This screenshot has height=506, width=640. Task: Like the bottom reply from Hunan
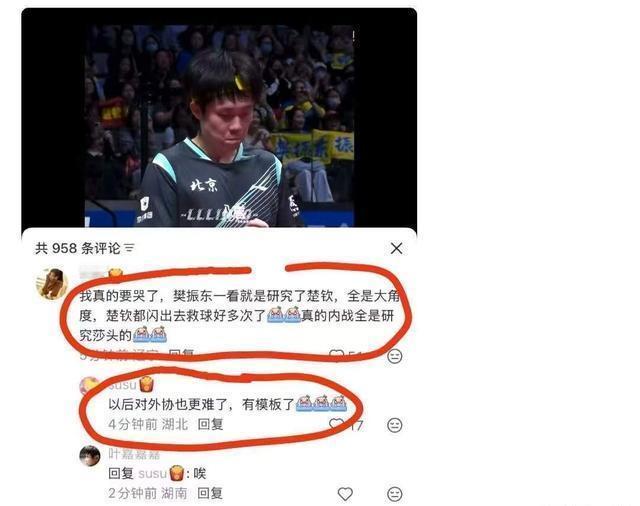(x=345, y=494)
